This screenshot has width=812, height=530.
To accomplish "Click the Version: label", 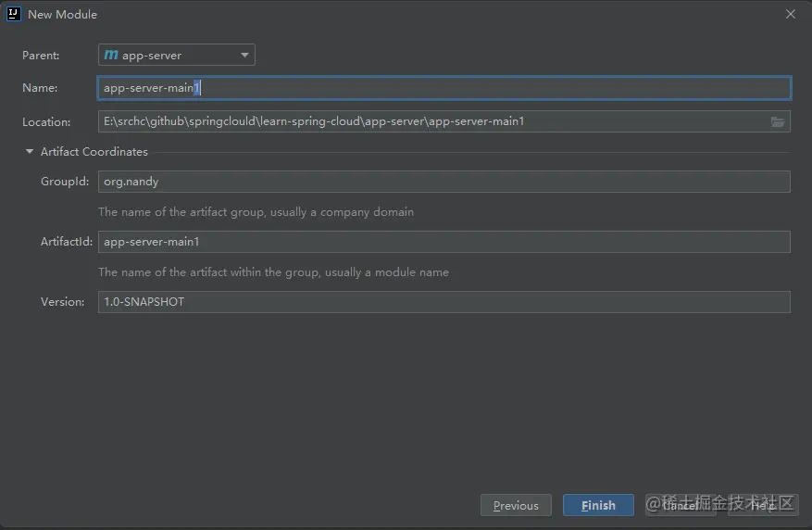I will pos(63,301).
